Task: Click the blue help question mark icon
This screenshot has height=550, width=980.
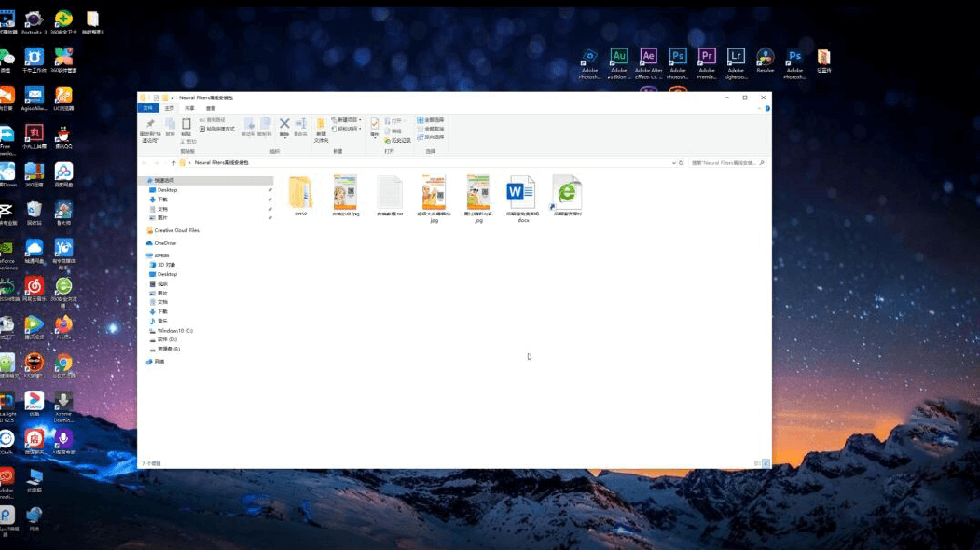Action: click(x=766, y=108)
